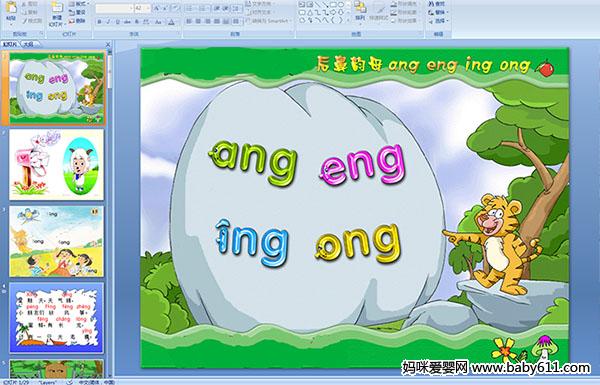Clear all text formatting
Image resolution: width=600 pixels, height=385 pixels.
175,8
